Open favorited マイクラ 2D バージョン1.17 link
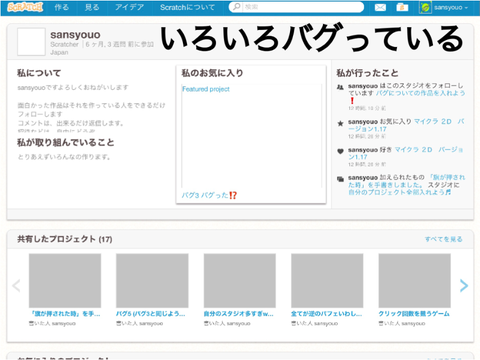Viewport: 480px width, 360px height. coord(406,125)
